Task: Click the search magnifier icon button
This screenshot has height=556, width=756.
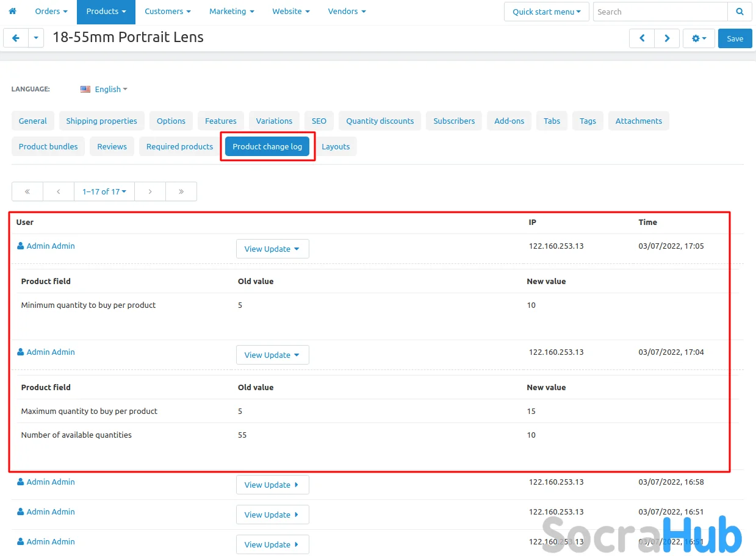Action: (x=740, y=12)
